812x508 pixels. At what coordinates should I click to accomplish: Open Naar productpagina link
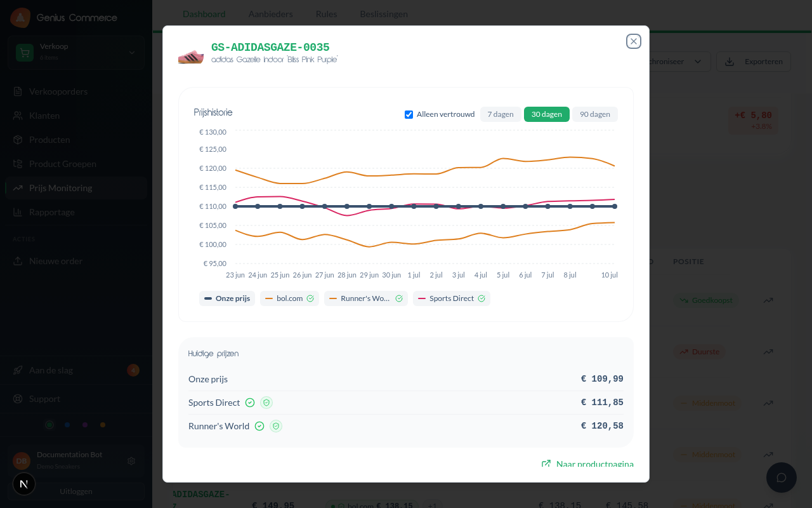587,464
